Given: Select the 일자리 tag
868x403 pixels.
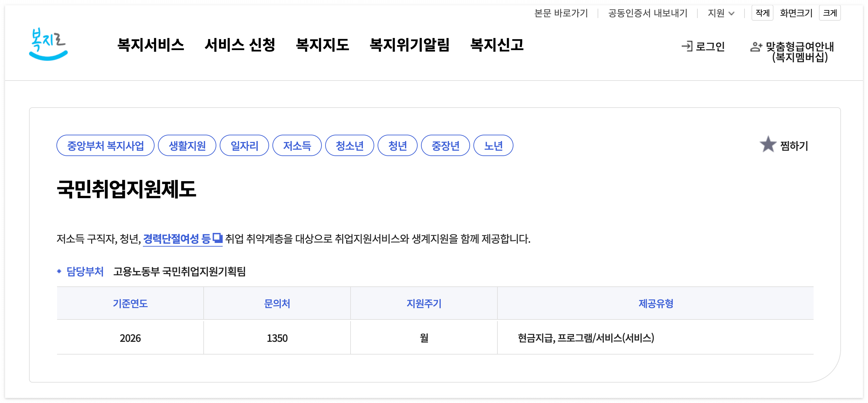Looking at the screenshot, I should (x=244, y=146).
